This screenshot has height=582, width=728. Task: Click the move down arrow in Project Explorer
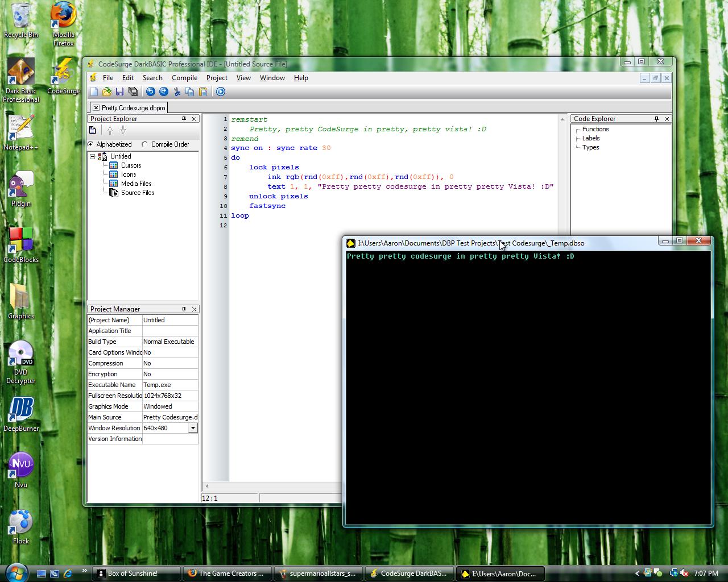pos(123,130)
